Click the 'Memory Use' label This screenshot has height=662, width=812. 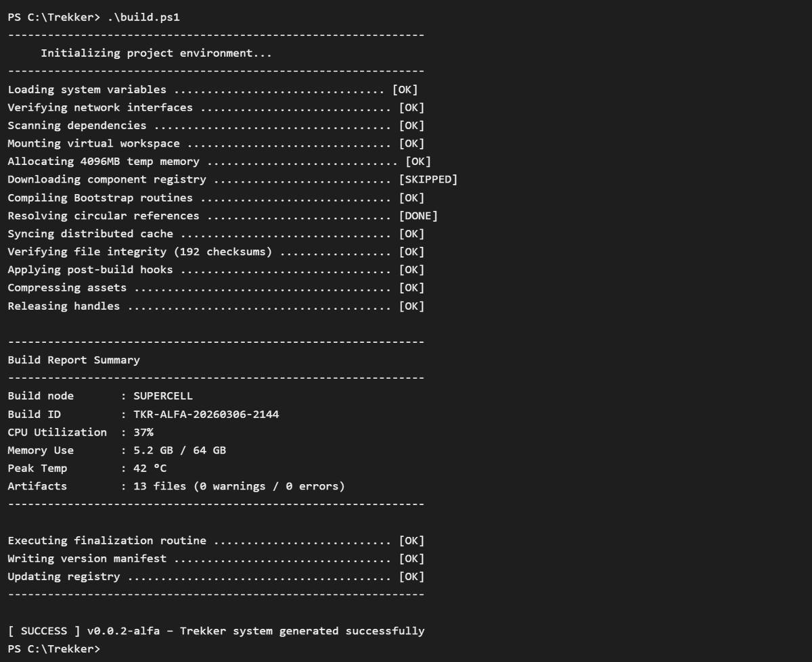(41, 450)
